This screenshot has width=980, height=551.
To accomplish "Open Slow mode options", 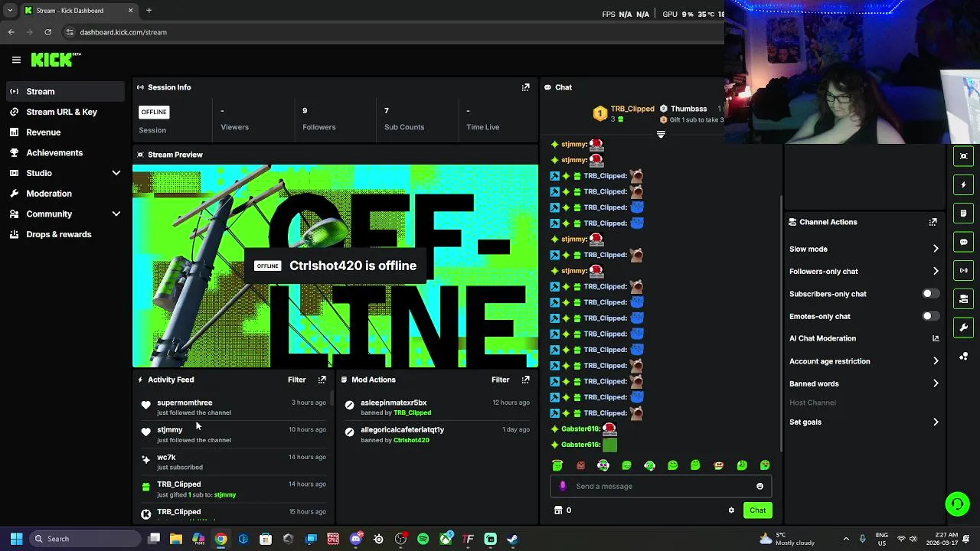I will coord(864,249).
